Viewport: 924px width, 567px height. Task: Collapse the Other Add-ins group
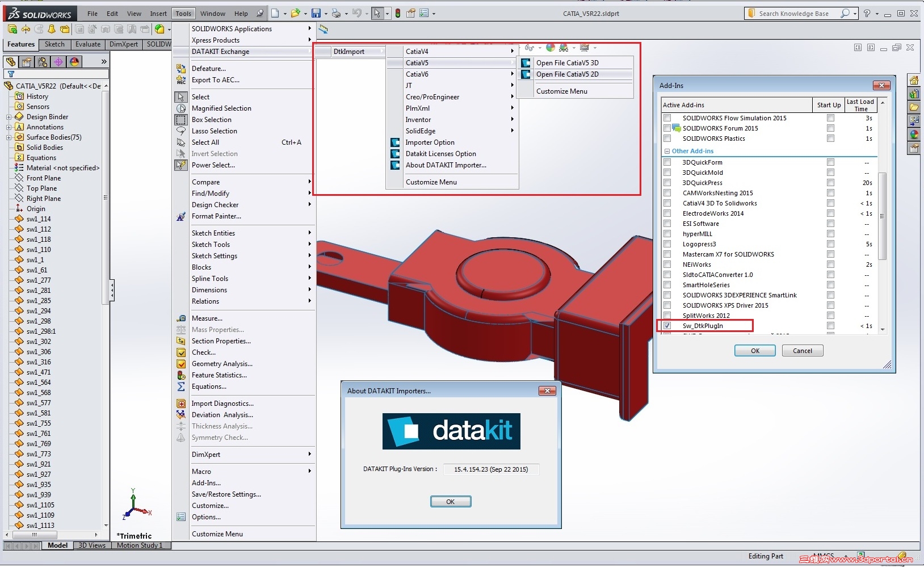click(x=667, y=151)
